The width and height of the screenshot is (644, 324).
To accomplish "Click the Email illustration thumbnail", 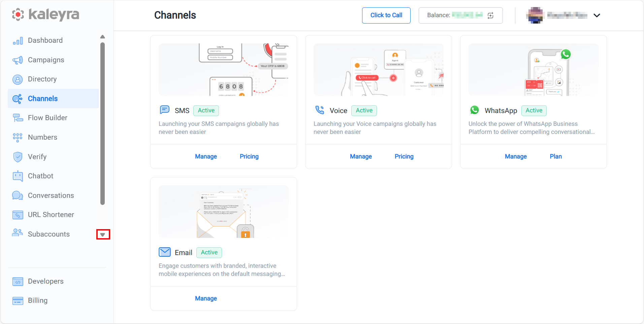I will pyautogui.click(x=224, y=212).
